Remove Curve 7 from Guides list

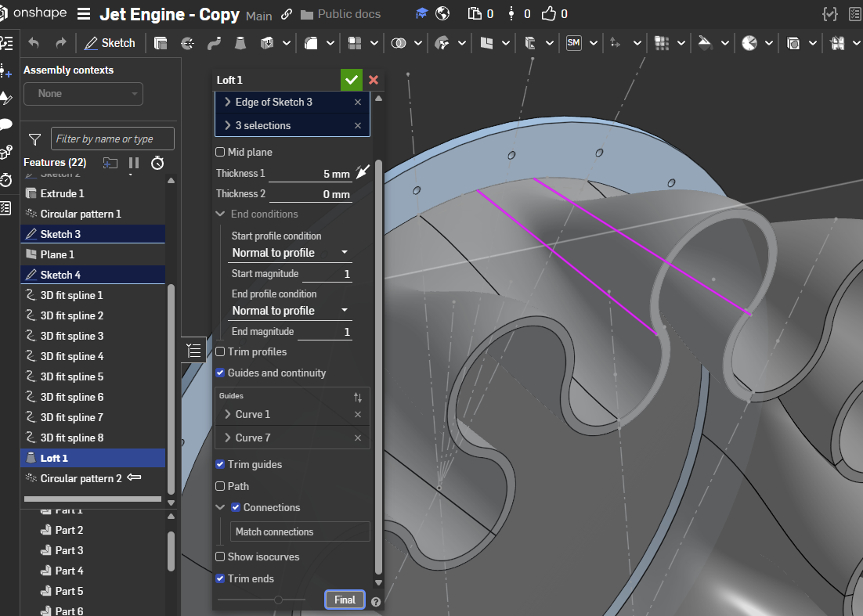click(358, 438)
